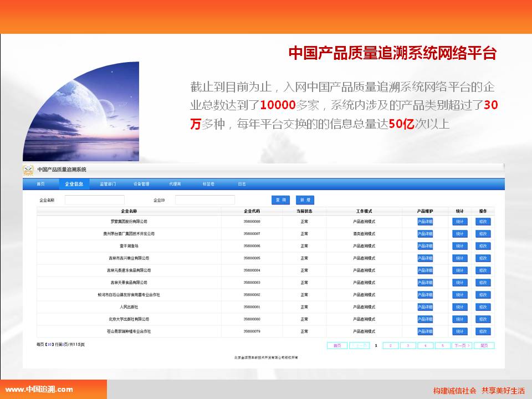Click 修改 in the 358000079 row
Screen dimensions: 532x399
point(483,331)
